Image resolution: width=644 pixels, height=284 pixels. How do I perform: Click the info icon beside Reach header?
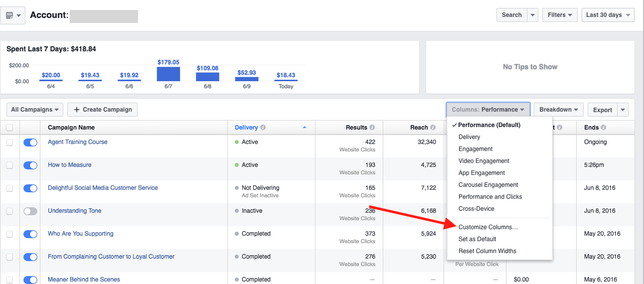tap(433, 128)
